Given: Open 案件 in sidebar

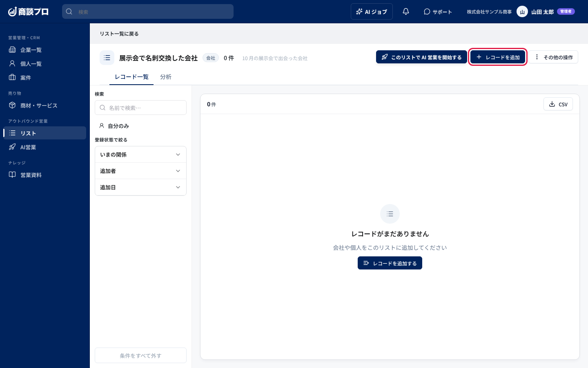Looking at the screenshot, I should (x=45, y=78).
